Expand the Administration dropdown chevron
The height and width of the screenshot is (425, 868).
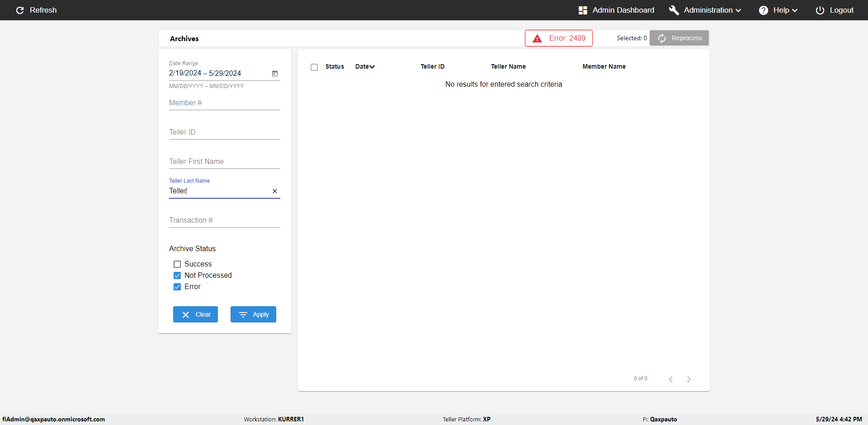coord(738,10)
